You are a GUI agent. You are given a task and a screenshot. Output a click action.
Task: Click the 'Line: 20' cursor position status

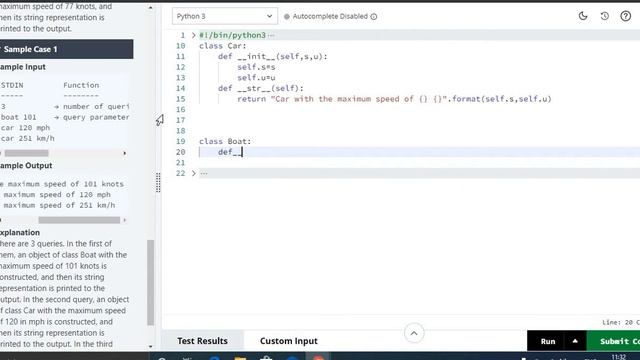coord(617,322)
